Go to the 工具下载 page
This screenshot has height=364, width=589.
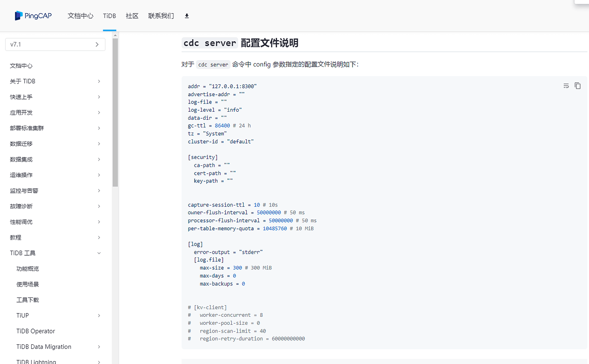(x=28, y=300)
